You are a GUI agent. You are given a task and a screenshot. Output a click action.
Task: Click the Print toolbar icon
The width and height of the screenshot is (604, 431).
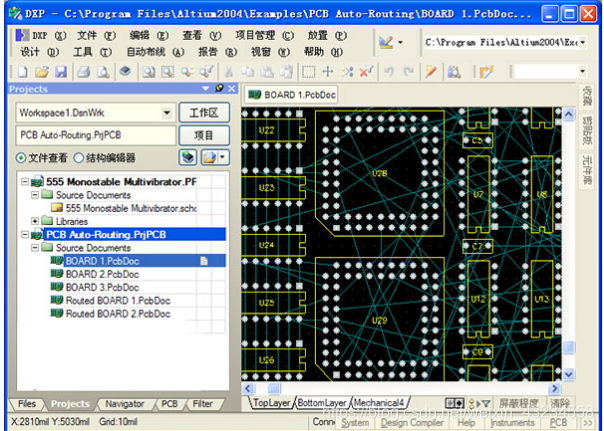[83, 72]
